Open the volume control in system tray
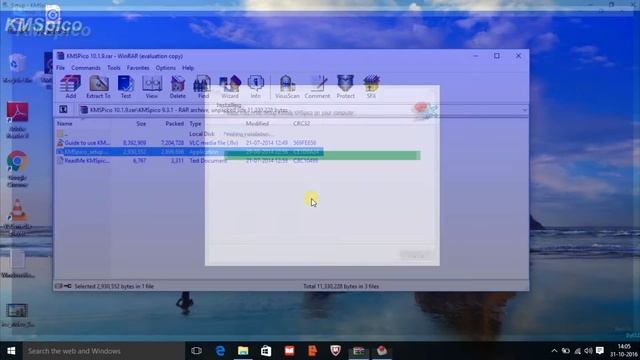 (588, 351)
